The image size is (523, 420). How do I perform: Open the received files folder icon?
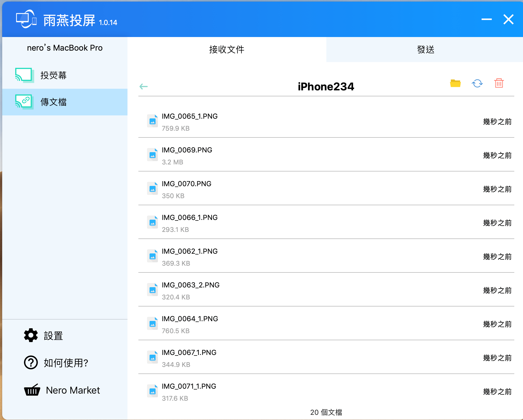click(455, 83)
